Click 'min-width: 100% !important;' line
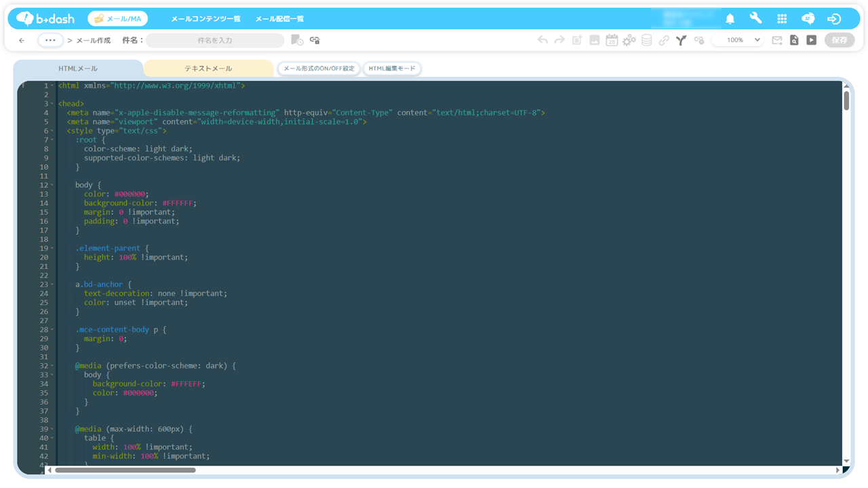The height and width of the screenshot is (488, 868). [151, 456]
